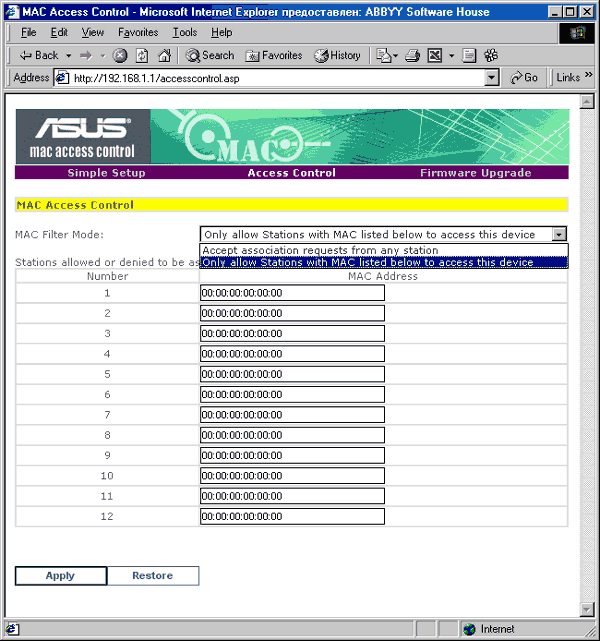Click MAC address field number 7
Image resolution: width=600 pixels, height=641 pixels.
(x=292, y=415)
